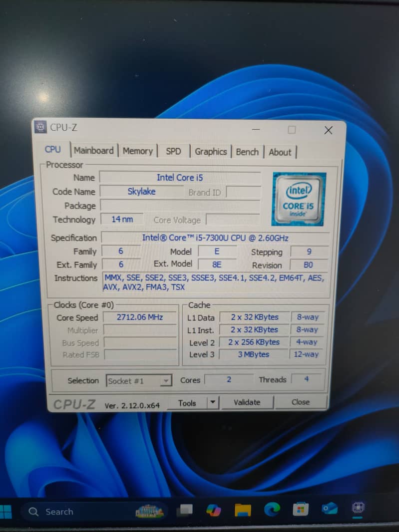Click the taskbar Search box
This screenshot has height=532, width=399.
(94, 512)
